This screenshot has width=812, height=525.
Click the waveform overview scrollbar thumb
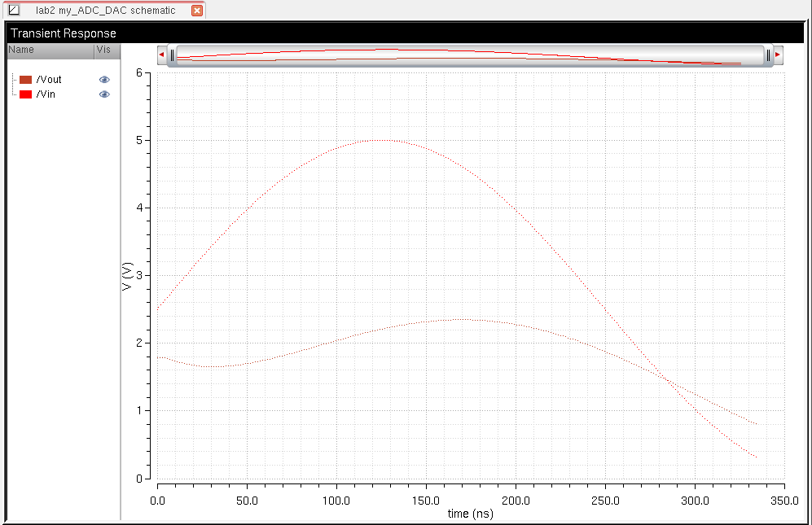pos(470,55)
